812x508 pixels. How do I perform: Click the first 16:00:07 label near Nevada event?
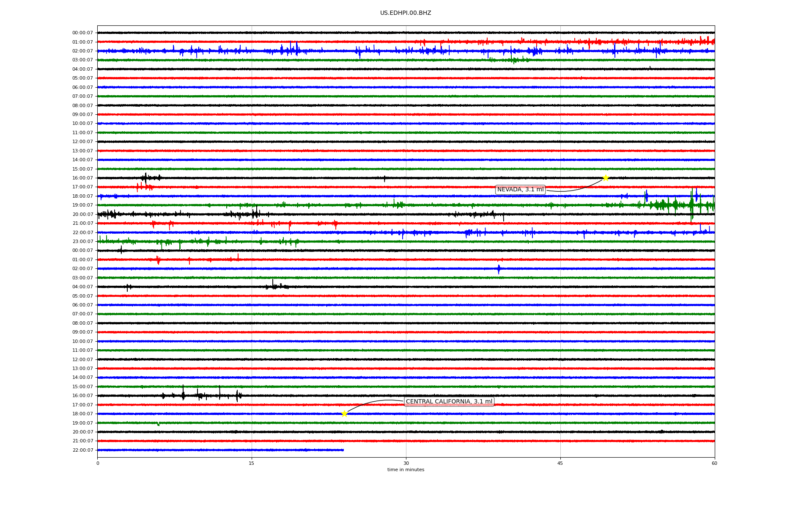tap(82, 178)
